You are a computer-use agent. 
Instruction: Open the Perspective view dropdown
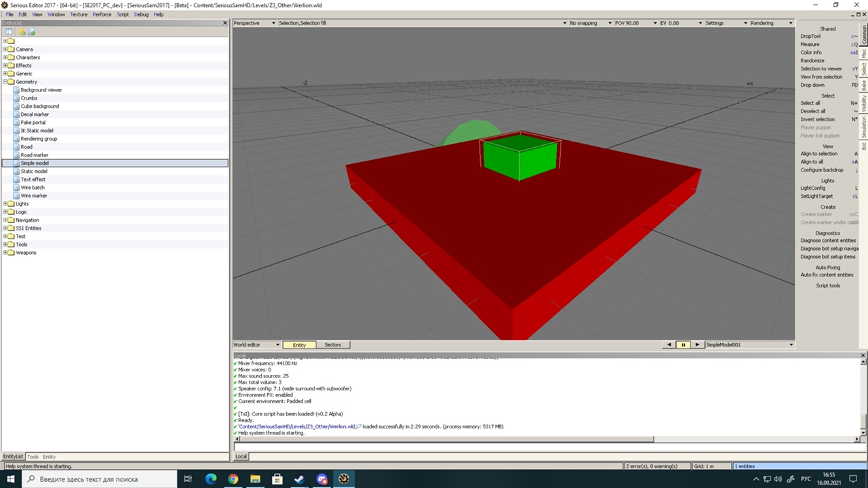pyautogui.click(x=254, y=23)
